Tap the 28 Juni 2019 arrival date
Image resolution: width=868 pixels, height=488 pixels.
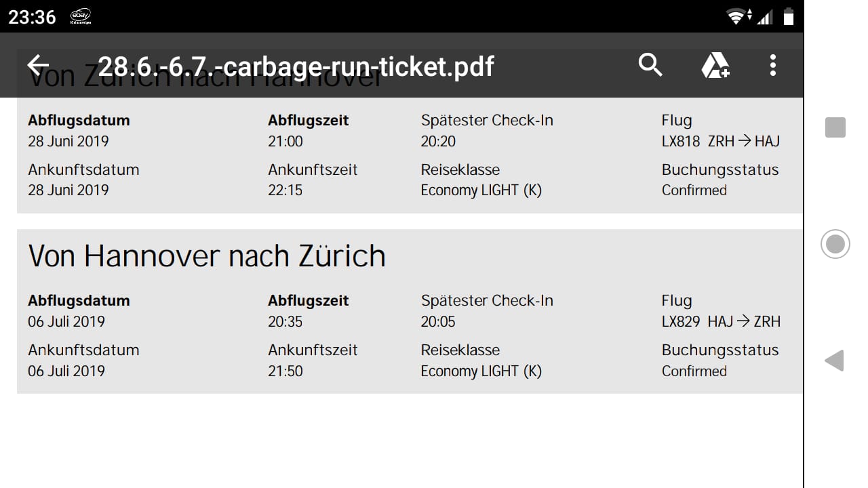[68, 190]
